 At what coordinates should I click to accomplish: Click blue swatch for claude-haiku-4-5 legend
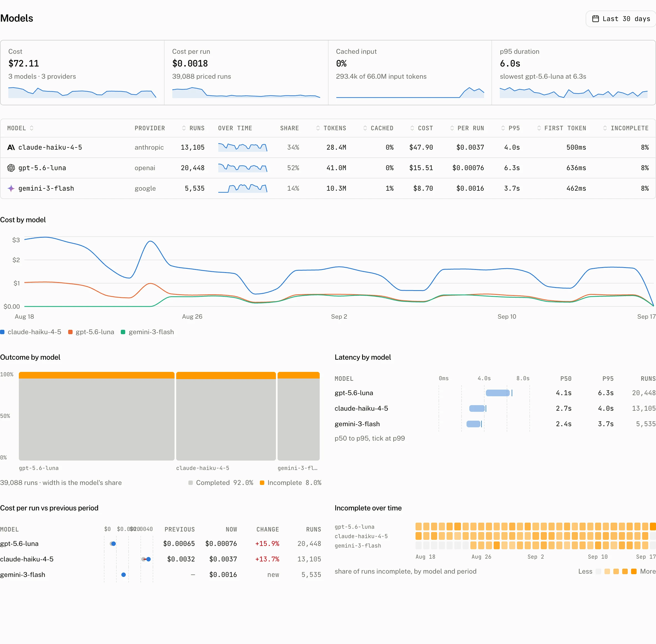(x=2, y=332)
